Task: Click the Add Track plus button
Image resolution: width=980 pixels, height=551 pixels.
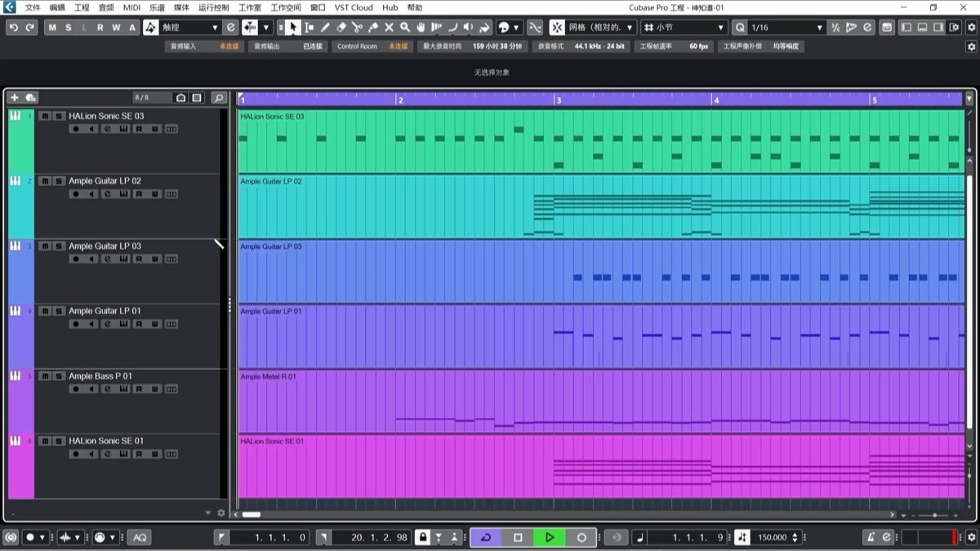Action: (14, 98)
